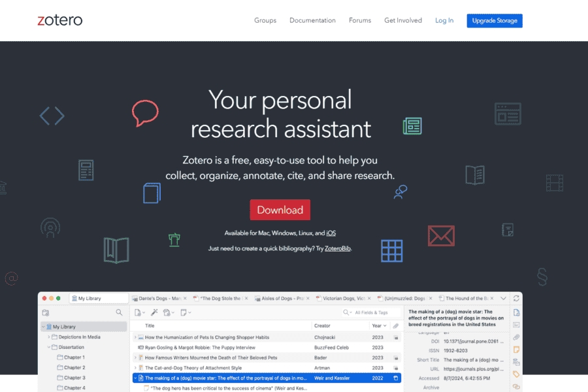Switch to the My Library tab

pos(99,298)
